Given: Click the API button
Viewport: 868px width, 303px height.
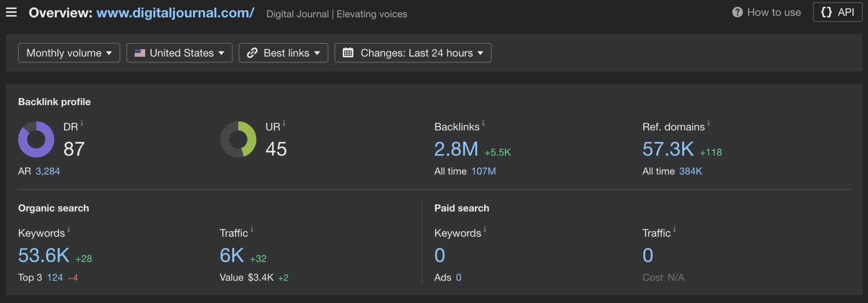Looking at the screenshot, I should click(837, 12).
